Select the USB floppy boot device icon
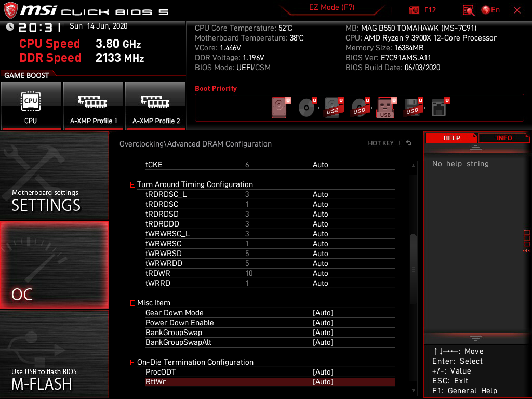 [x=413, y=108]
